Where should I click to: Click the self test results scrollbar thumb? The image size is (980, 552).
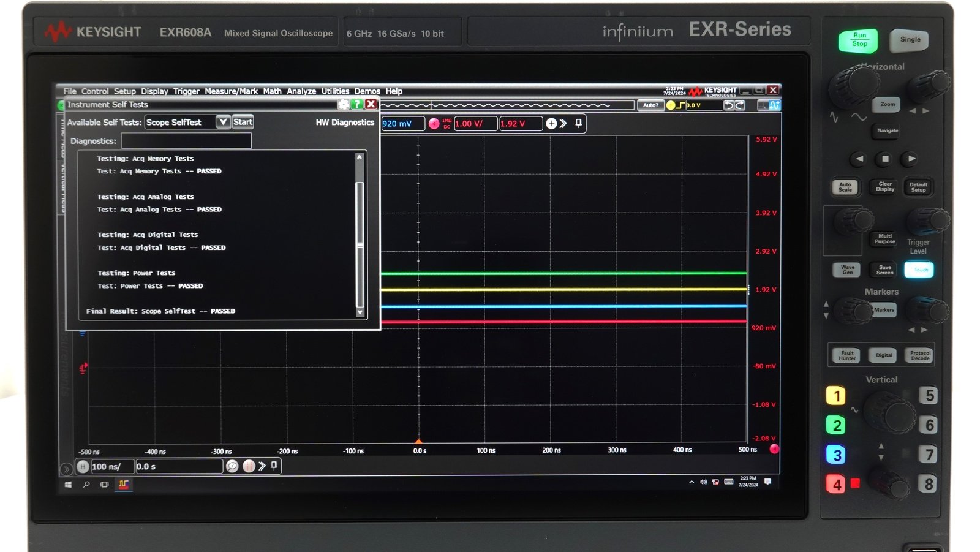pos(360,244)
